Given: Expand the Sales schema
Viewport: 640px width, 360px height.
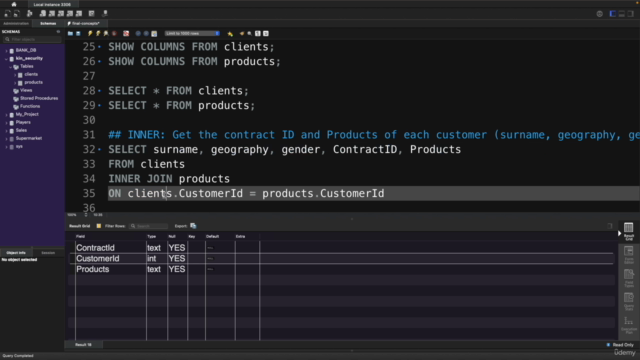Looking at the screenshot, I should (x=6, y=131).
